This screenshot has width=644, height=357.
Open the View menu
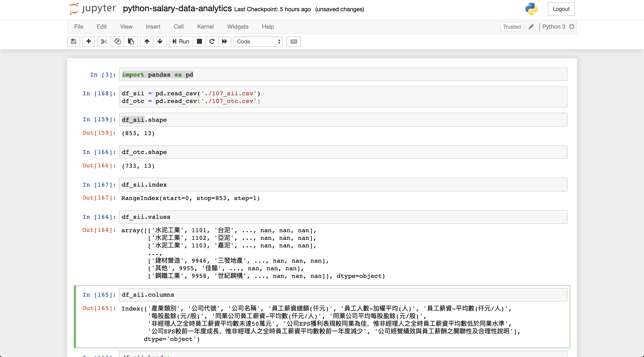(x=126, y=27)
